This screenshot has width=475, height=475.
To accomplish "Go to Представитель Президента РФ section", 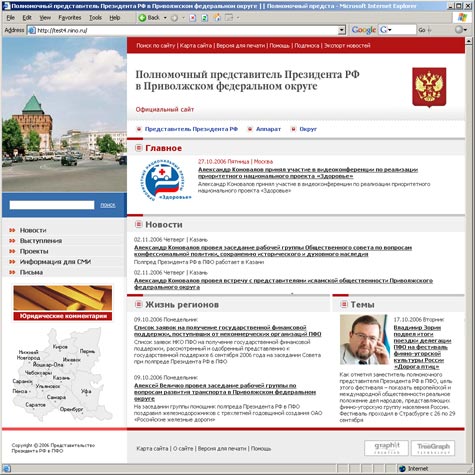I will [x=191, y=129].
